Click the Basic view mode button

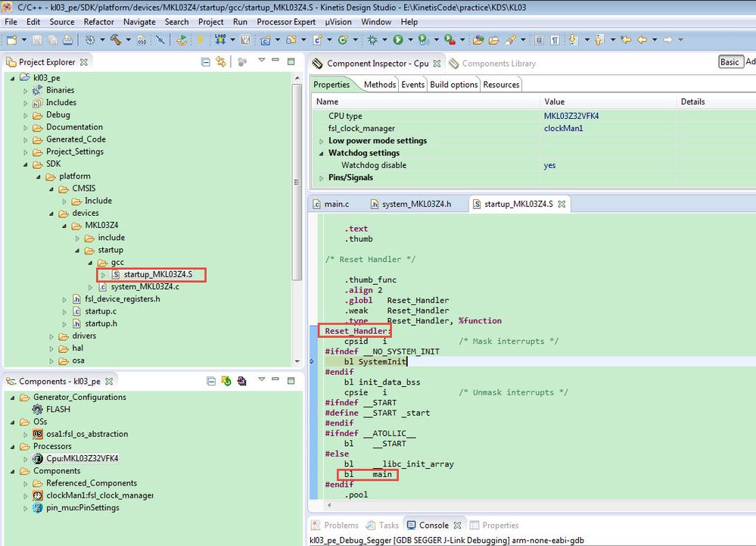pyautogui.click(x=730, y=62)
